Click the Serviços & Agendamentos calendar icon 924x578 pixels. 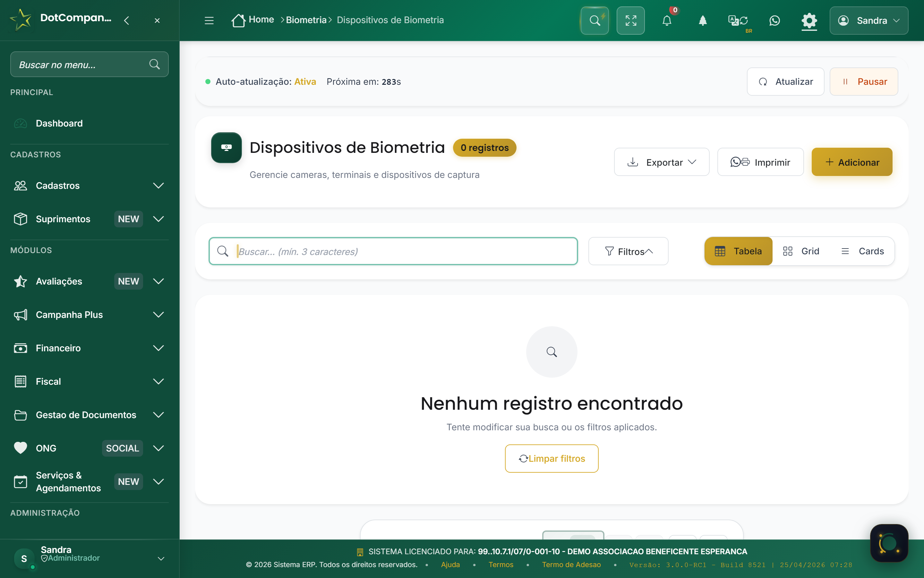(x=20, y=482)
